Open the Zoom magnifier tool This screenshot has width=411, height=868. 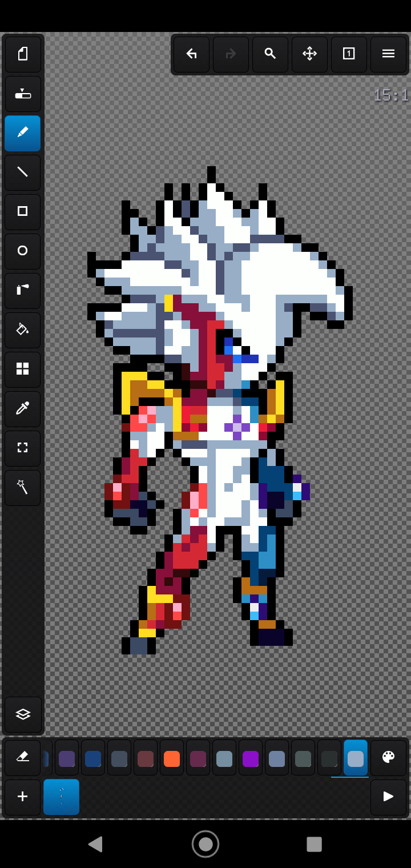tap(271, 54)
